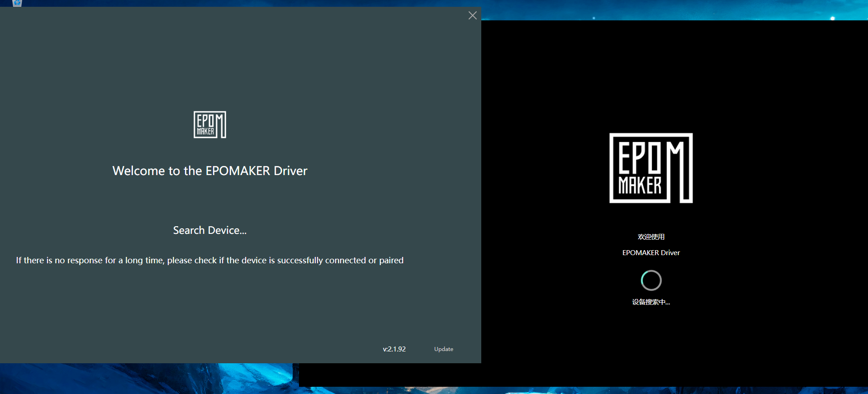Click the word EPOMAKER in the welcome heading
868x394 pixels.
pos(238,171)
